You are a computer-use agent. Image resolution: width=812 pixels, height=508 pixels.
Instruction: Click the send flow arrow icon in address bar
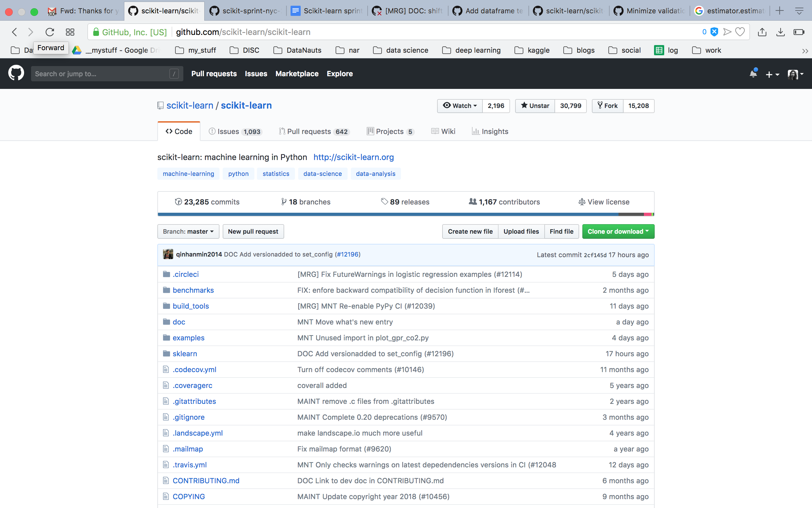coord(727,32)
